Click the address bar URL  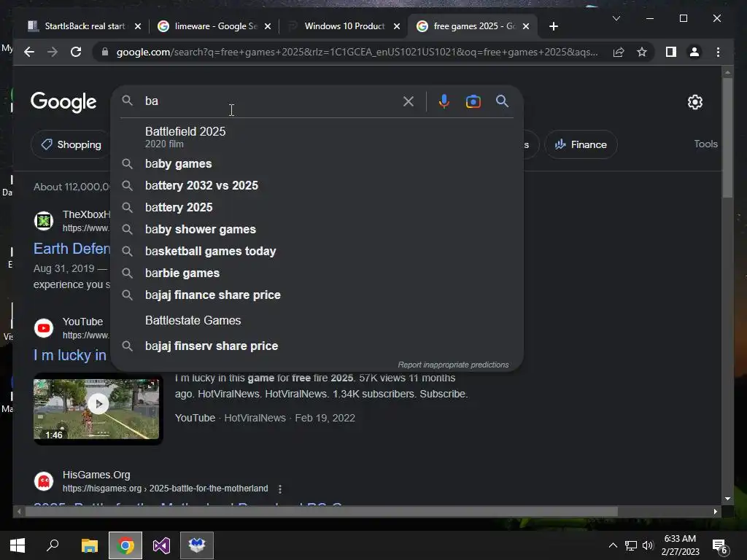356,52
